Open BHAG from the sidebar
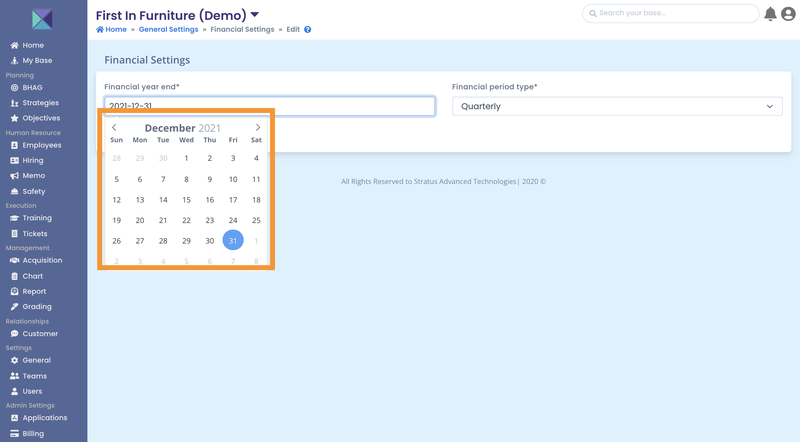This screenshot has width=800, height=442. tap(32, 88)
